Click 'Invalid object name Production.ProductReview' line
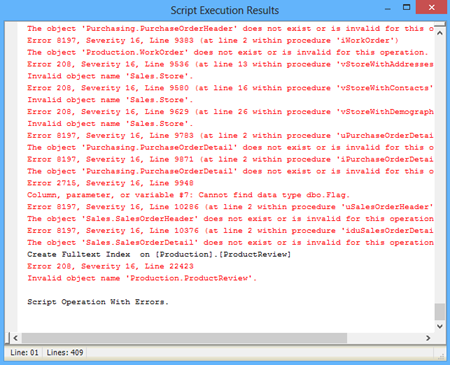The width and height of the screenshot is (450, 365). [x=142, y=278]
